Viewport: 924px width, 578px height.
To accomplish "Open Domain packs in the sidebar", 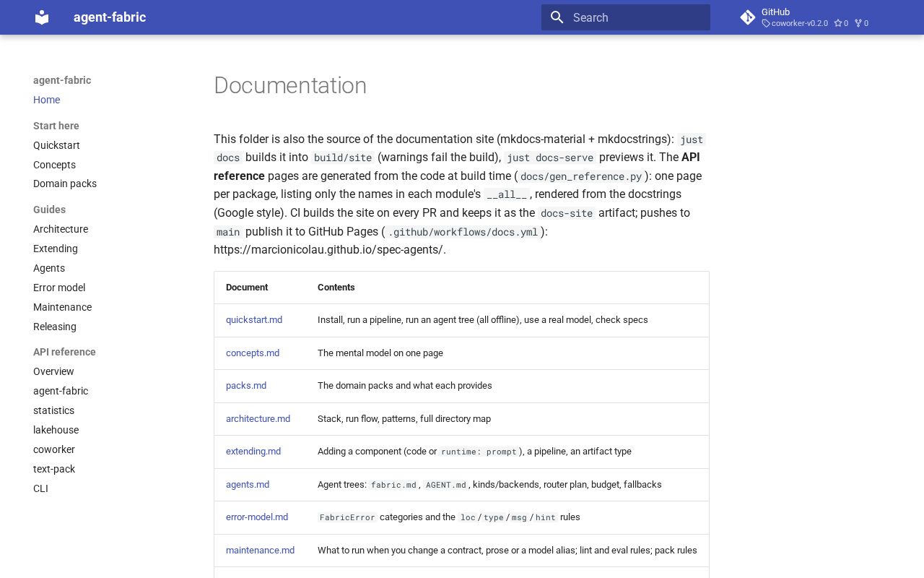I will tap(65, 184).
